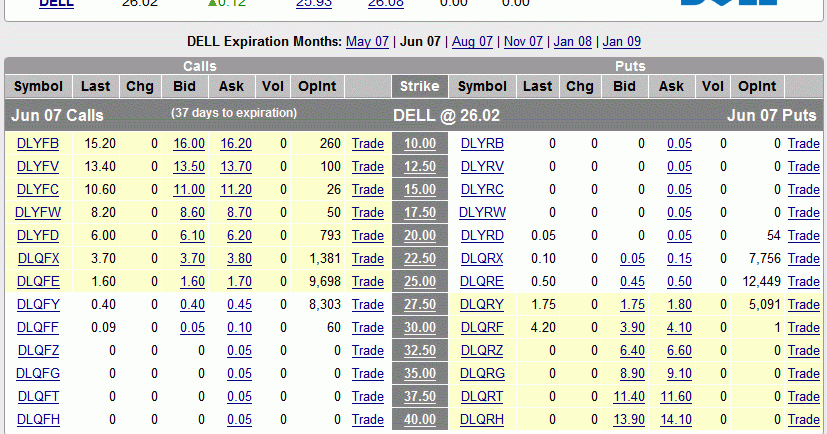This screenshot has width=827, height=434.
Task: Open call symbol DLYFD
Action: click(38, 236)
